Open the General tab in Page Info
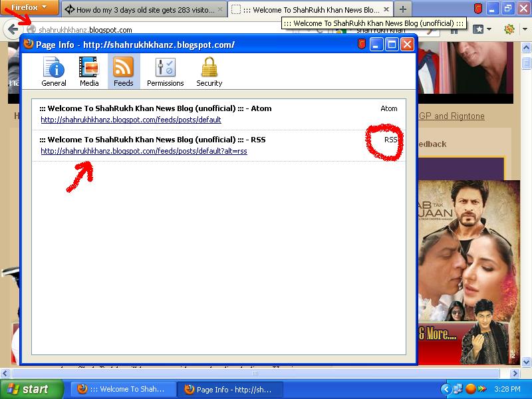 (x=54, y=72)
